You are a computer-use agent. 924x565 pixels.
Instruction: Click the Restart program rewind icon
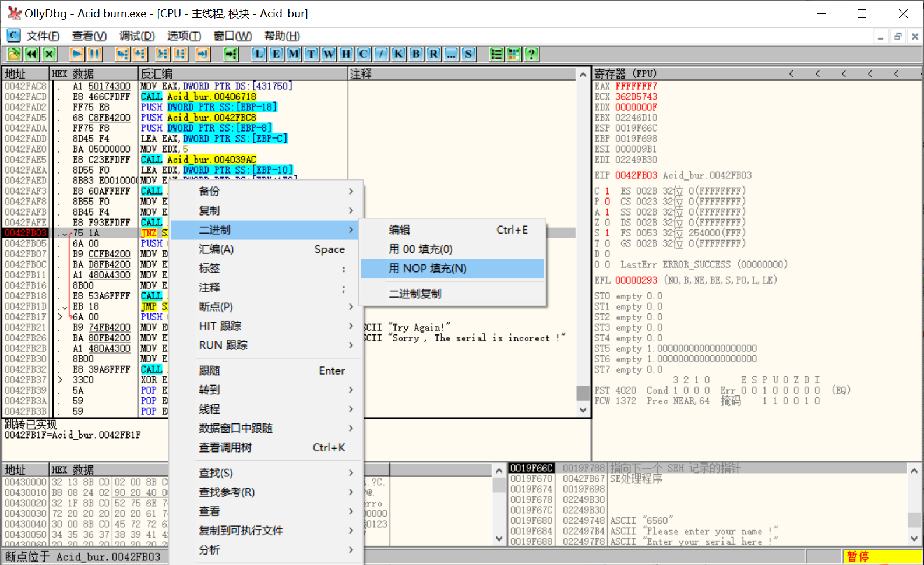coord(31,54)
